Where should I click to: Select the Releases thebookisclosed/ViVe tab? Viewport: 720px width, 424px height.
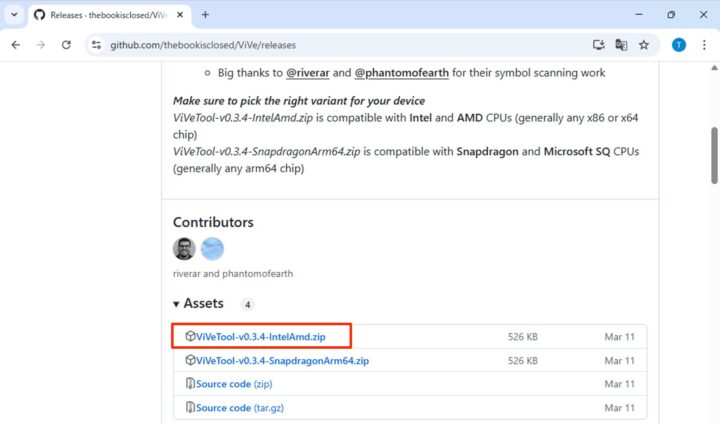[x=108, y=15]
